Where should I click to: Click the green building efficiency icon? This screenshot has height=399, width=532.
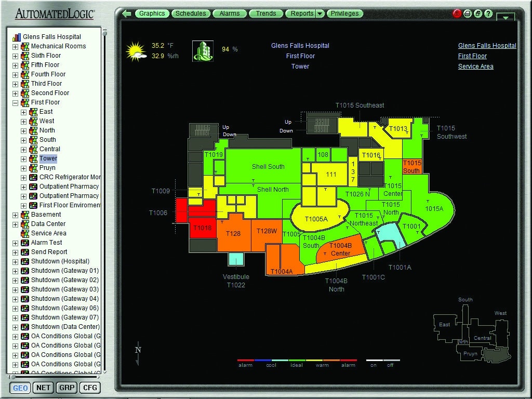(203, 51)
